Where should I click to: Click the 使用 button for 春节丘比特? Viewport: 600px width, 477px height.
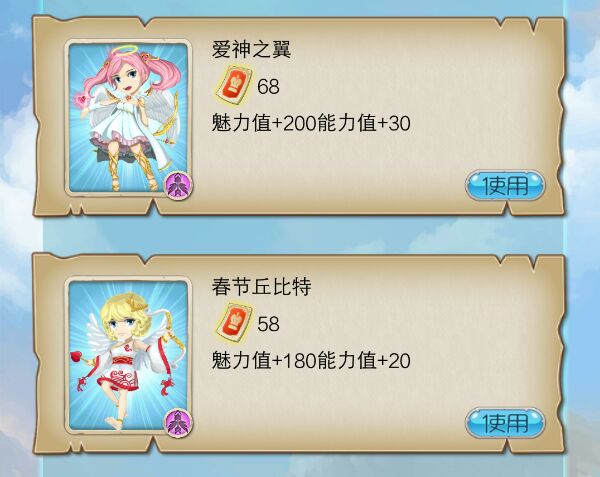505,423
